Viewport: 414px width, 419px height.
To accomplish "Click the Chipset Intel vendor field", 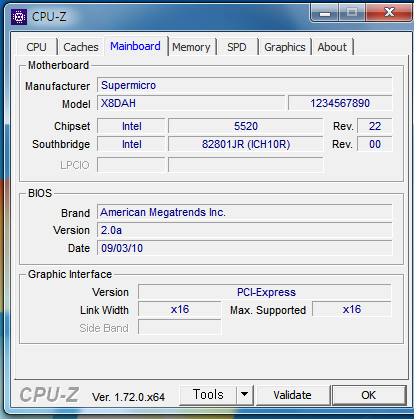I will (x=131, y=126).
